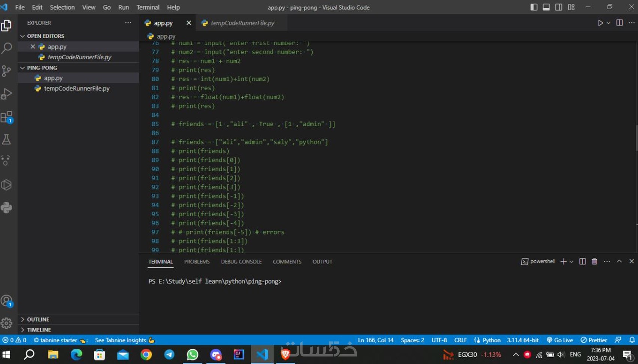Viewport: 638px width, 364px height.
Task: Change file encoding UTF-8
Action: pyautogui.click(x=439, y=340)
